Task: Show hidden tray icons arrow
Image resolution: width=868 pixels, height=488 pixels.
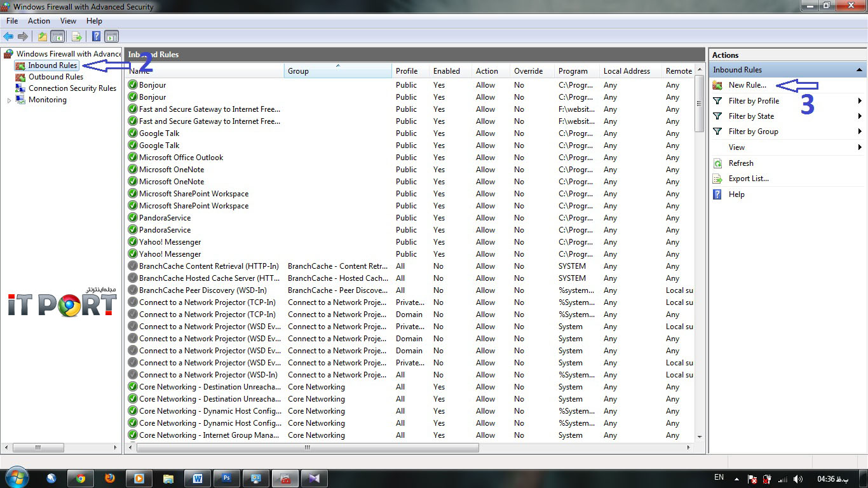Action: point(736,479)
